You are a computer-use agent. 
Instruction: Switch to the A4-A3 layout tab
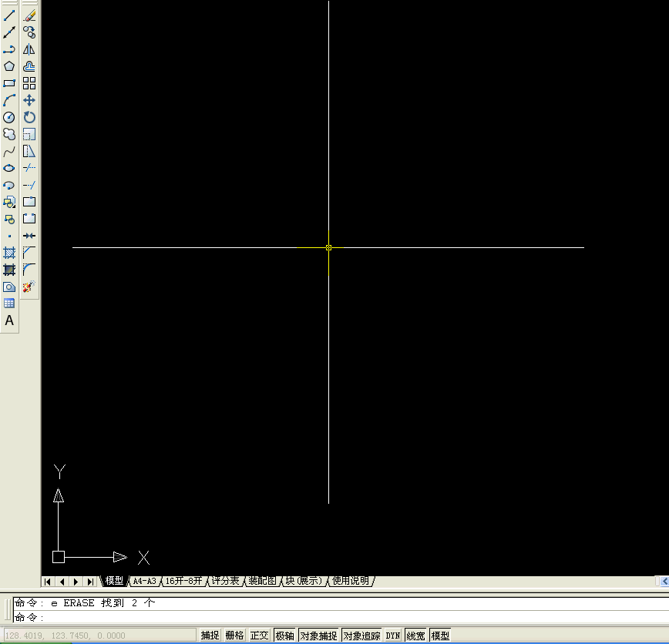point(145,581)
